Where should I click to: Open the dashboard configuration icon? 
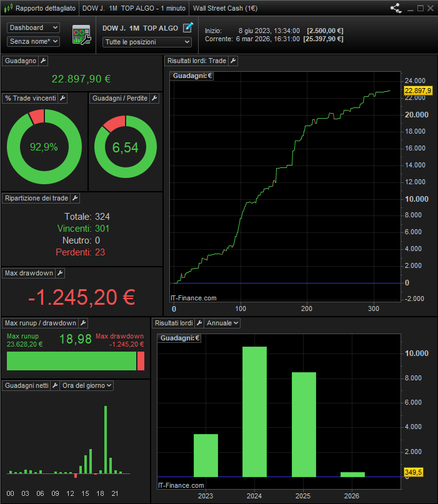click(x=81, y=35)
